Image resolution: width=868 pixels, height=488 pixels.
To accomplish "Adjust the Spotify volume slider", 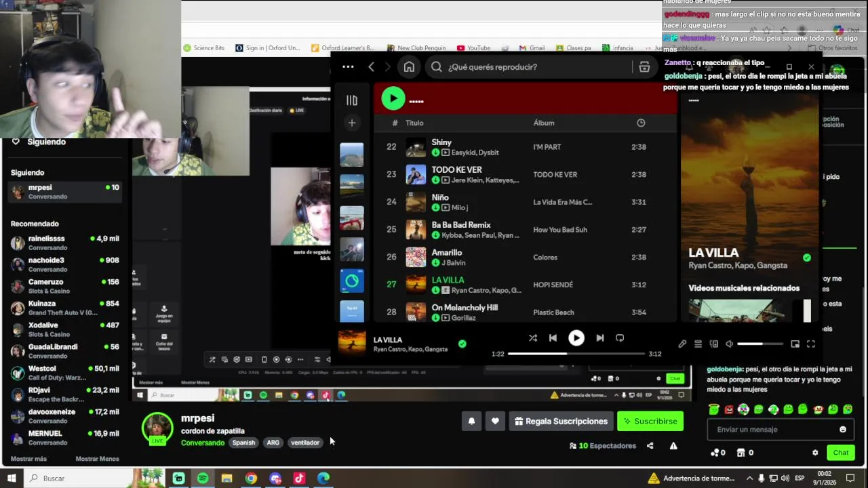I will coord(759,344).
